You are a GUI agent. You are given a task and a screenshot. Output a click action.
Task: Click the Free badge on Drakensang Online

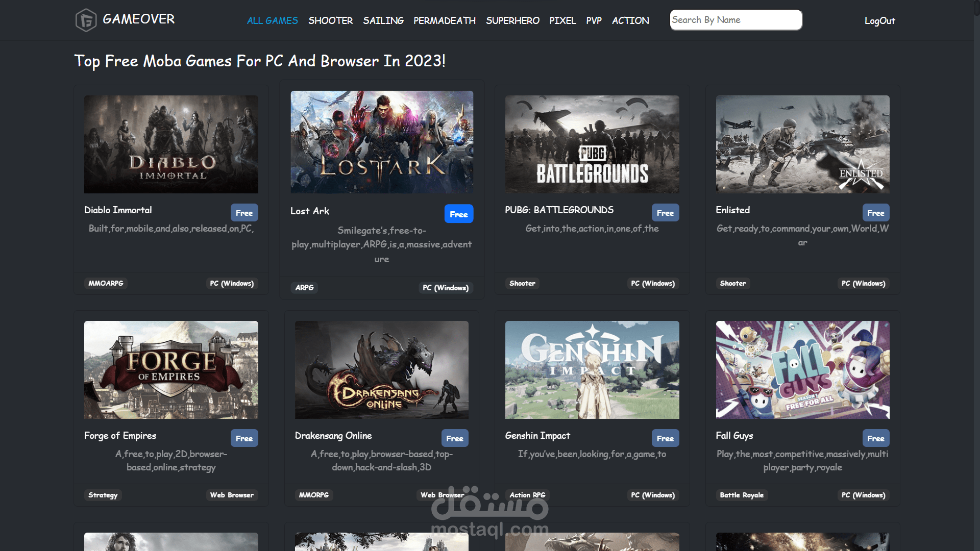pos(455,438)
